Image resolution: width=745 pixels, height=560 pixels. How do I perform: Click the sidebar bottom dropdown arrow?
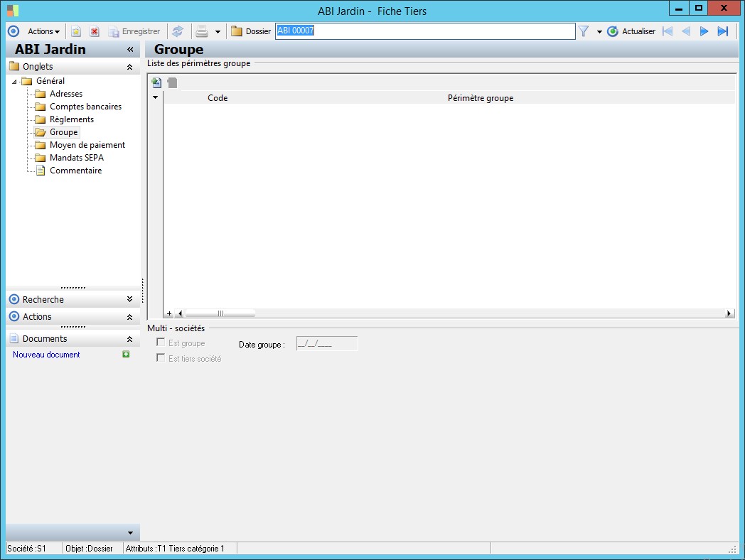click(130, 533)
